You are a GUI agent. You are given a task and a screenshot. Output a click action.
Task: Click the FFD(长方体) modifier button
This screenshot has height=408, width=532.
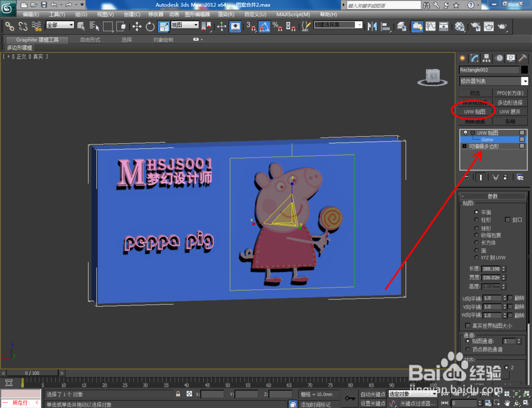tap(510, 93)
